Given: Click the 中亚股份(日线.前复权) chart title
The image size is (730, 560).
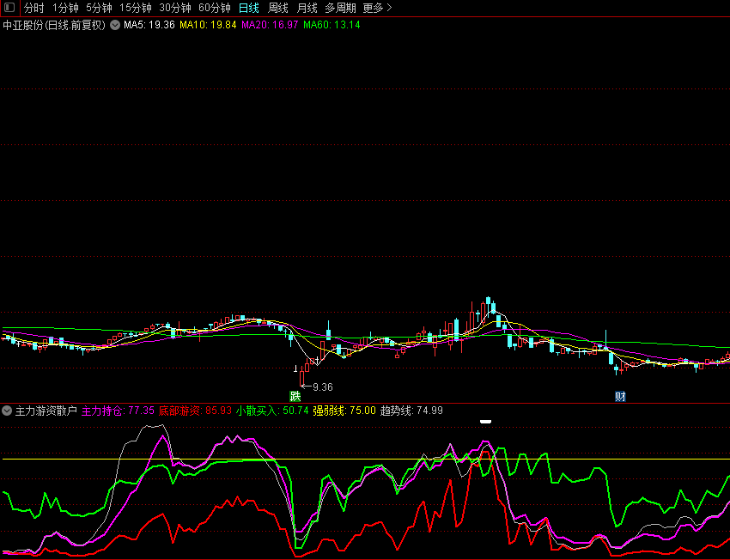Looking at the screenshot, I should coord(54,25).
